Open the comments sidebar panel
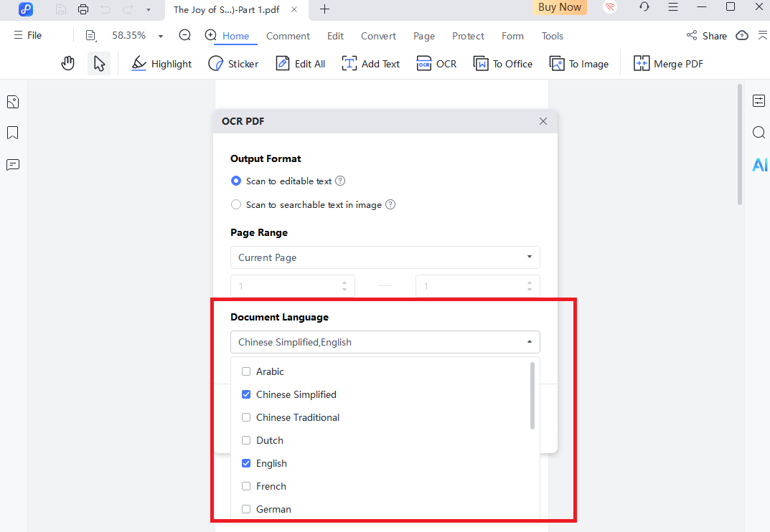The height and width of the screenshot is (532, 770). click(12, 165)
